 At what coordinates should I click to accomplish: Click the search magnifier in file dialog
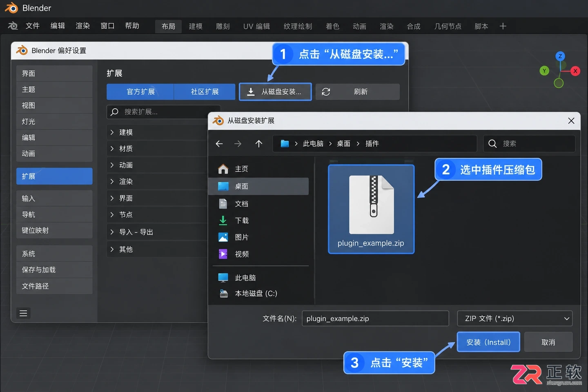pos(492,144)
